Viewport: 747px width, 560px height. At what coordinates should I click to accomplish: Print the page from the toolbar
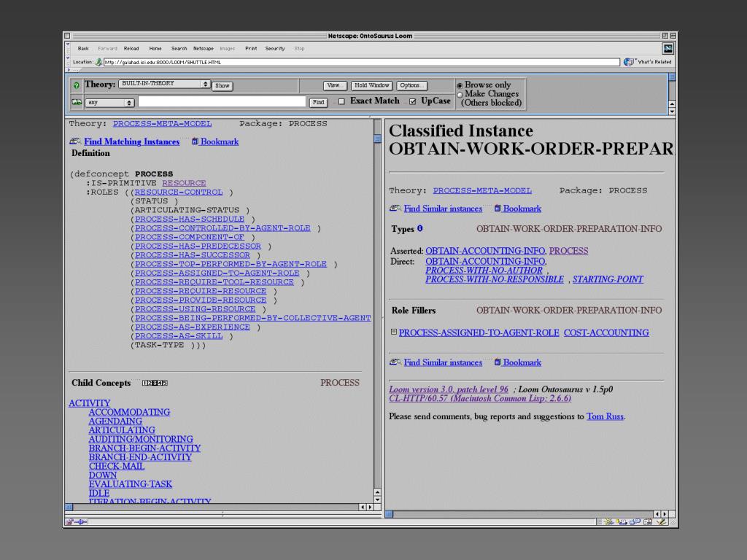click(251, 49)
